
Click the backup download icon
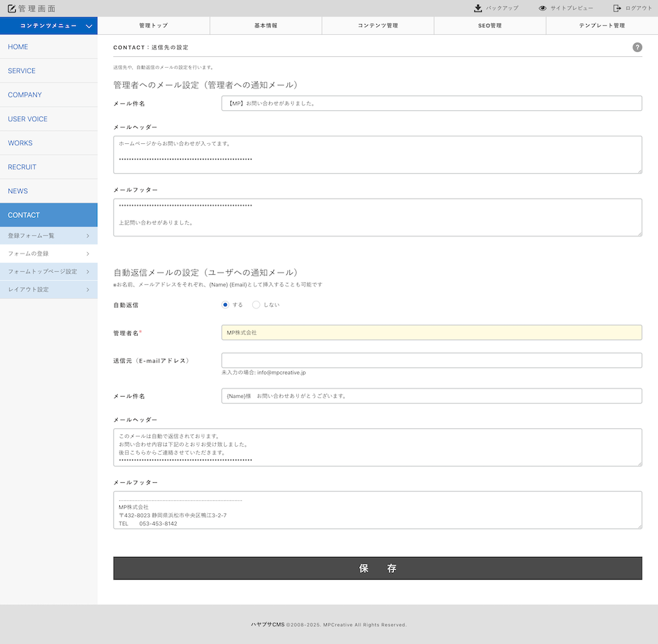478,8
